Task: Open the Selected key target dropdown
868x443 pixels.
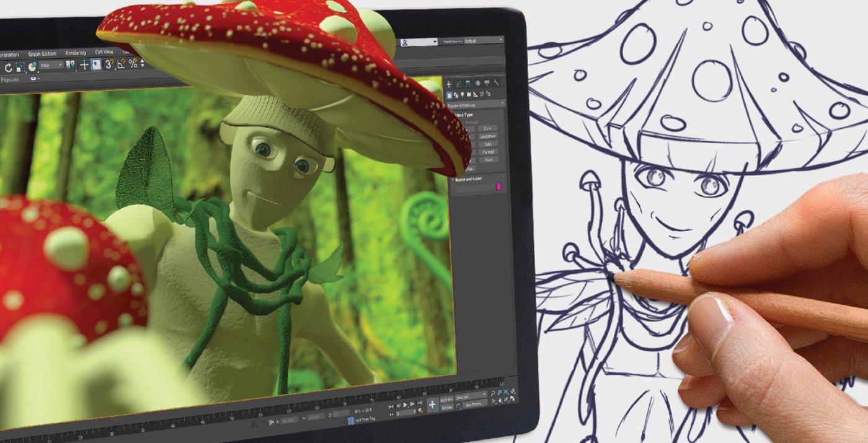Action: coord(471,397)
